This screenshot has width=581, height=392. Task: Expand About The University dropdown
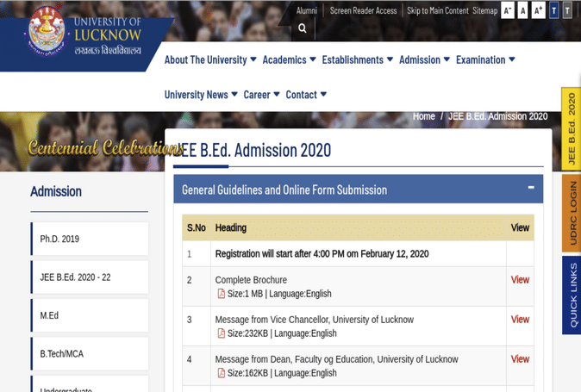210,60
